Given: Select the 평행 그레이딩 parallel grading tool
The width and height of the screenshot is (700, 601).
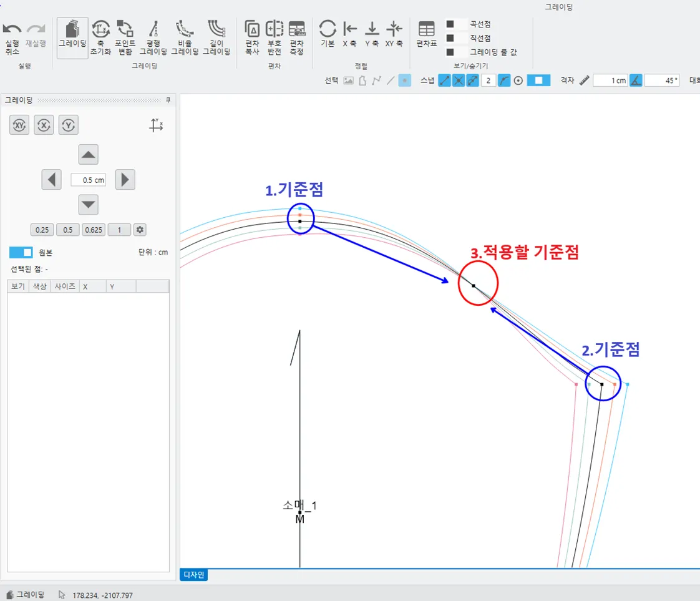Looking at the screenshot, I should tap(153, 37).
